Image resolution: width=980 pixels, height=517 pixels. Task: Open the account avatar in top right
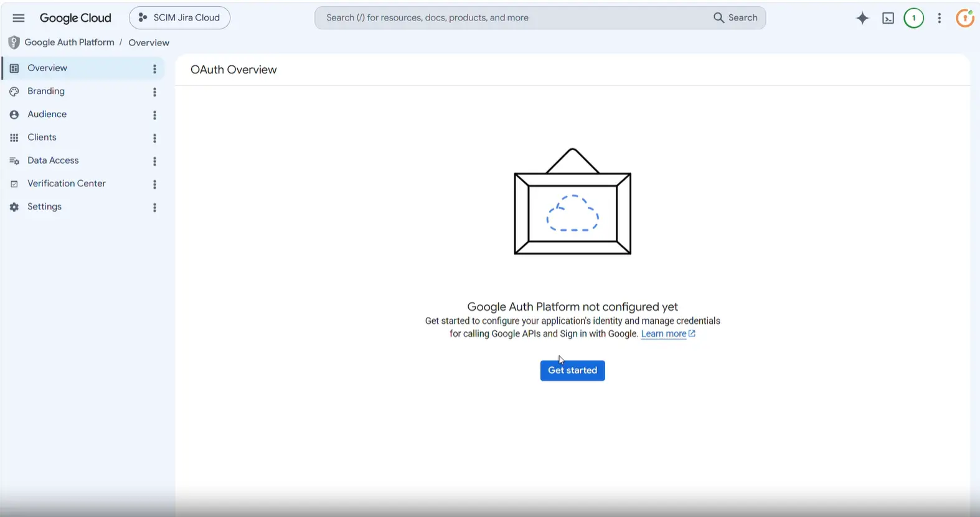966,18
